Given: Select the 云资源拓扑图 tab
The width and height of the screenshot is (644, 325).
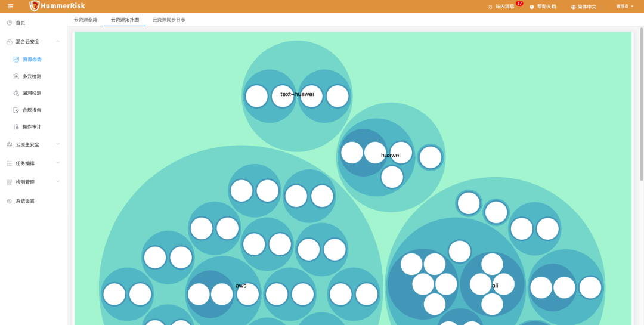Looking at the screenshot, I should (x=125, y=20).
